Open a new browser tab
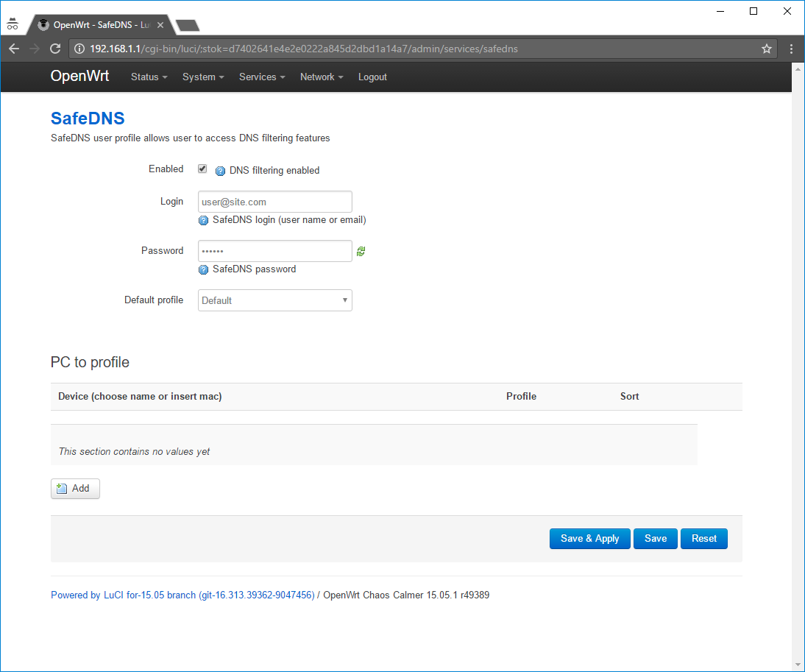805x672 pixels. [x=188, y=25]
